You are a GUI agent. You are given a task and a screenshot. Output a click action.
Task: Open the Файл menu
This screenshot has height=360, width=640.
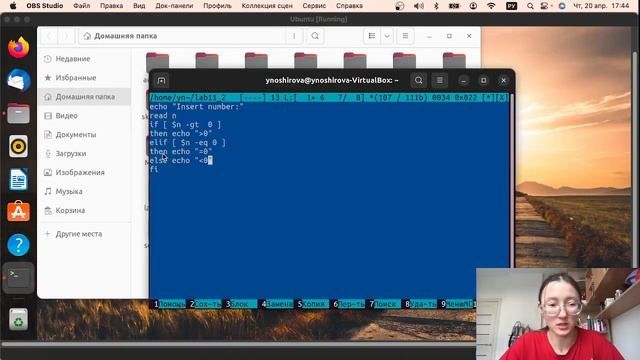click(82, 6)
